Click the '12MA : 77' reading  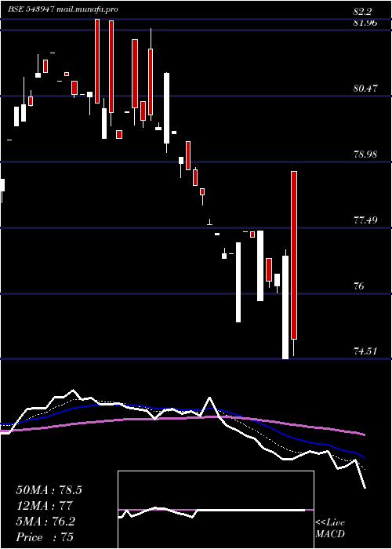(x=44, y=506)
